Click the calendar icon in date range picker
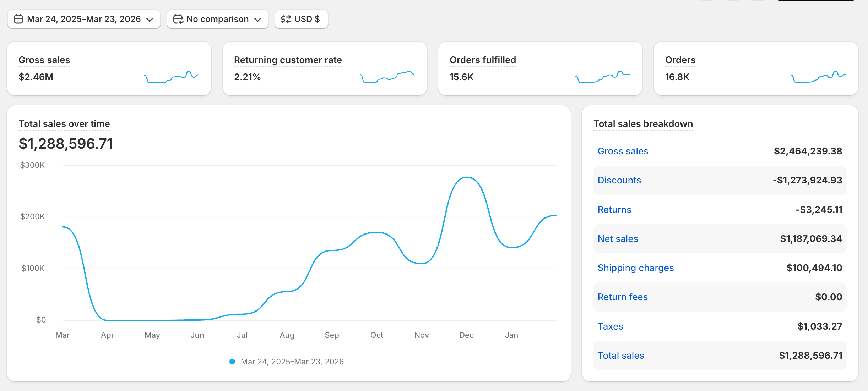The height and width of the screenshot is (391, 868). (x=18, y=19)
